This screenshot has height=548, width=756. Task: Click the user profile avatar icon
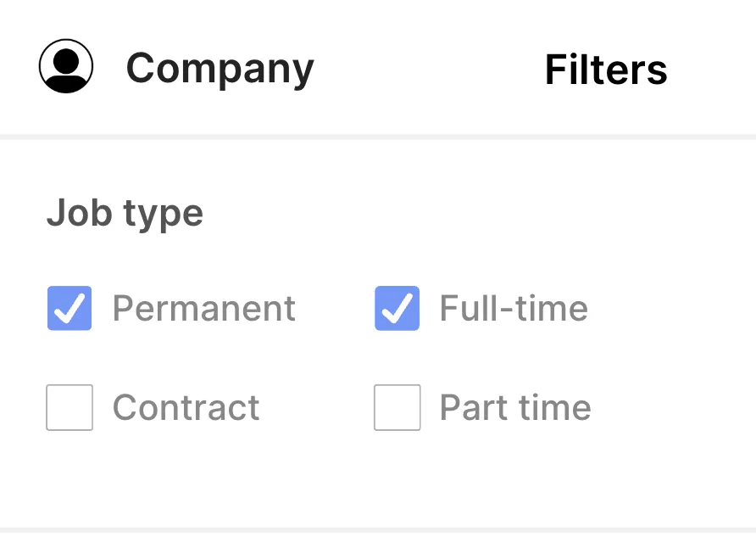(x=66, y=66)
